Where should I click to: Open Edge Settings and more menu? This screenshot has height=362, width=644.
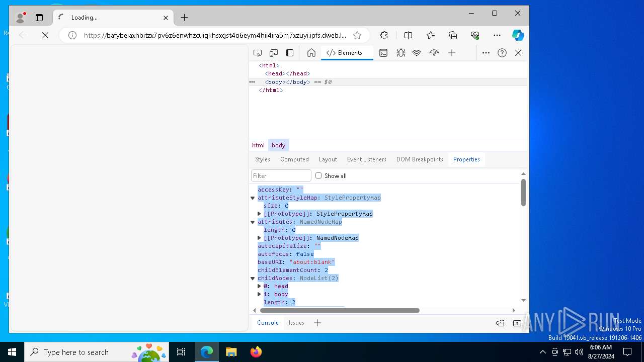(x=497, y=35)
